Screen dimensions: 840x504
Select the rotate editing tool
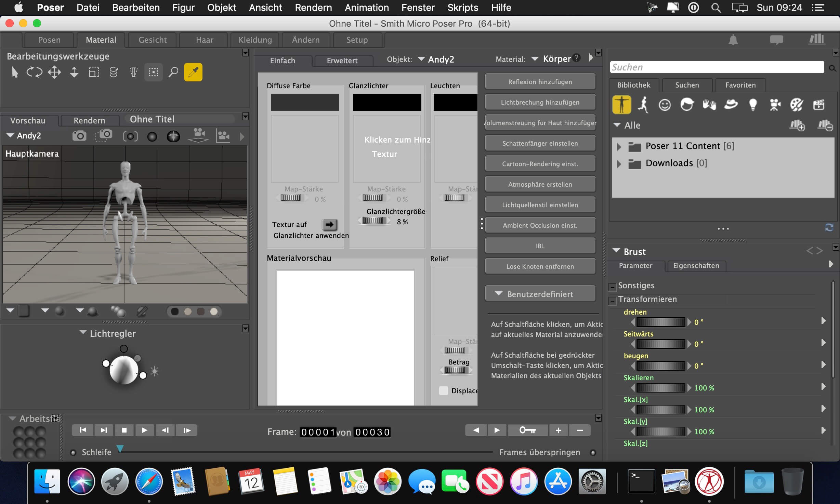click(x=34, y=72)
